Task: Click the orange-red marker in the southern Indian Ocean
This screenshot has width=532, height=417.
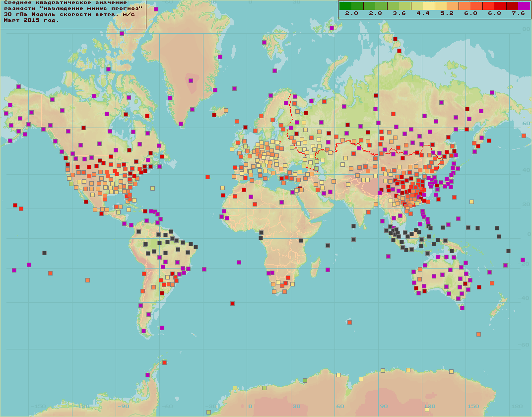Action: 349,322
